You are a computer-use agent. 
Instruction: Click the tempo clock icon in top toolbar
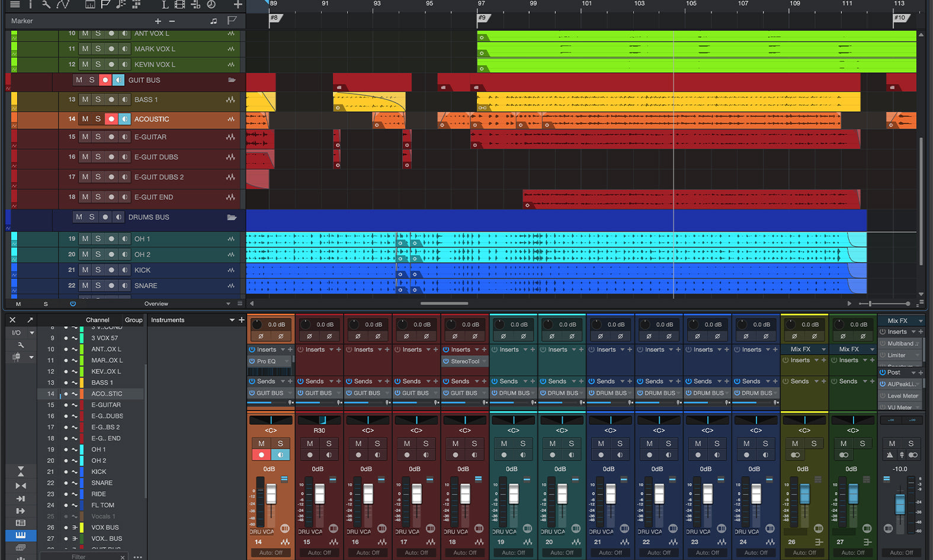point(211,4)
